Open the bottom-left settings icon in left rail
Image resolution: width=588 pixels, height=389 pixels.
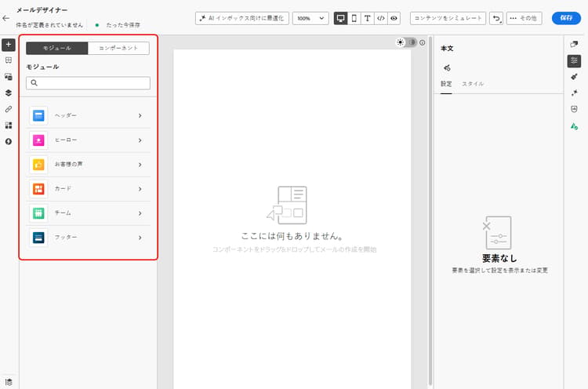[x=9, y=382]
